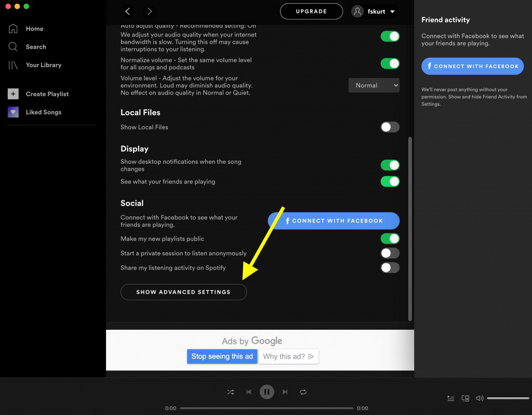
Task: Navigate forward with the right arrow
Action: pyautogui.click(x=149, y=11)
